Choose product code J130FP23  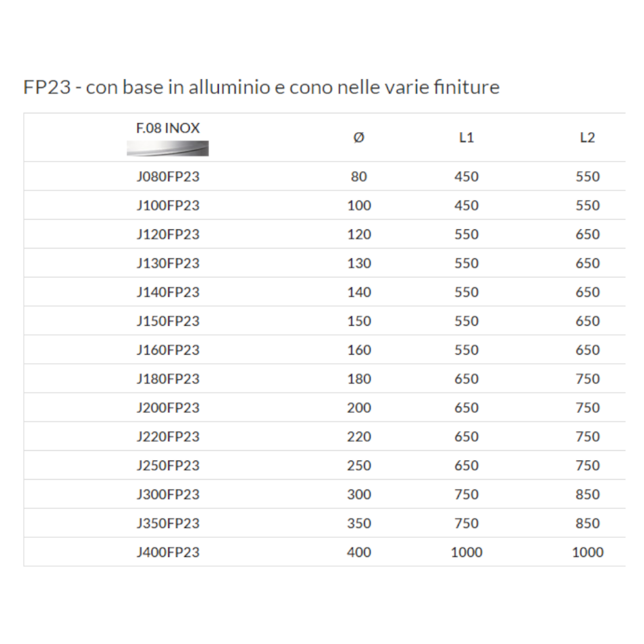point(167,263)
